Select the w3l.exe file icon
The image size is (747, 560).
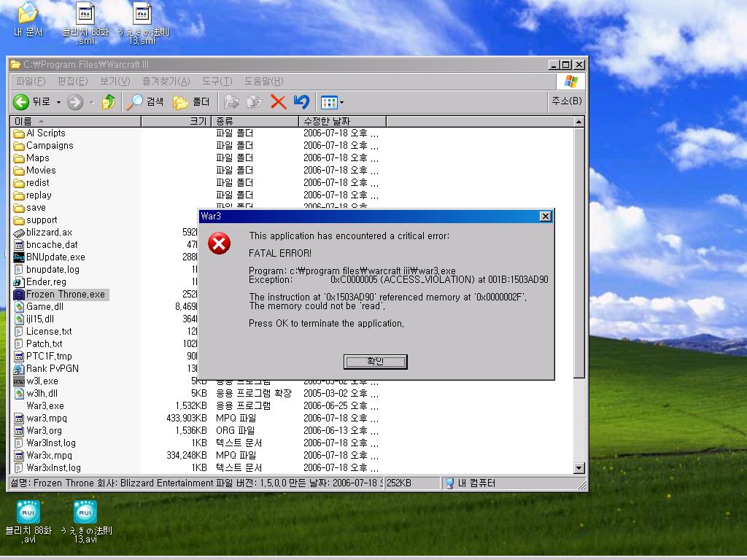(x=18, y=381)
